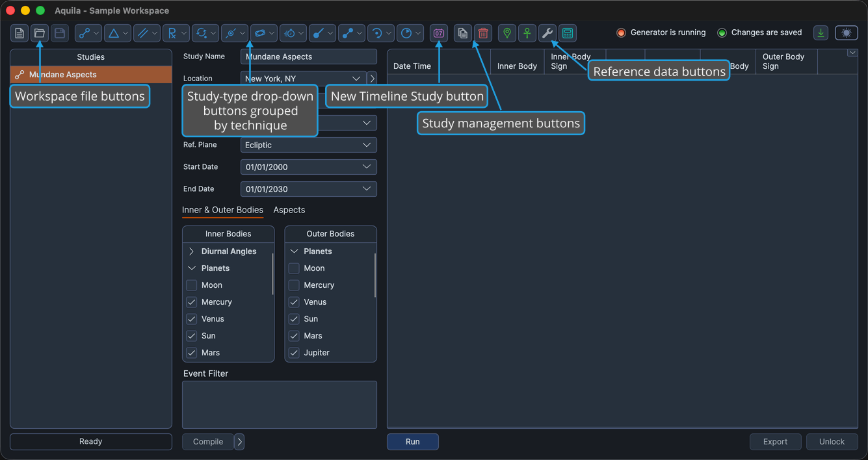Screen dimensions: 868x460
Task: Click the Compile button
Action: pyautogui.click(x=208, y=442)
